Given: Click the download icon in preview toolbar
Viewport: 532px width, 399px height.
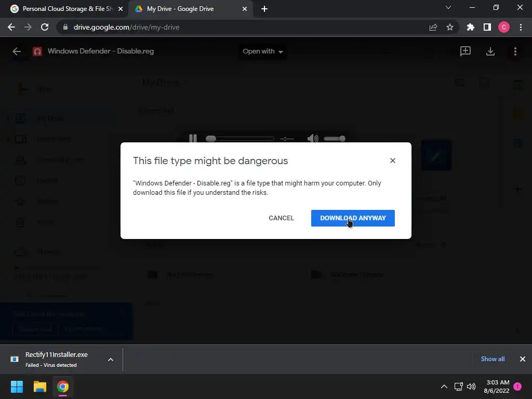Looking at the screenshot, I should 490,51.
